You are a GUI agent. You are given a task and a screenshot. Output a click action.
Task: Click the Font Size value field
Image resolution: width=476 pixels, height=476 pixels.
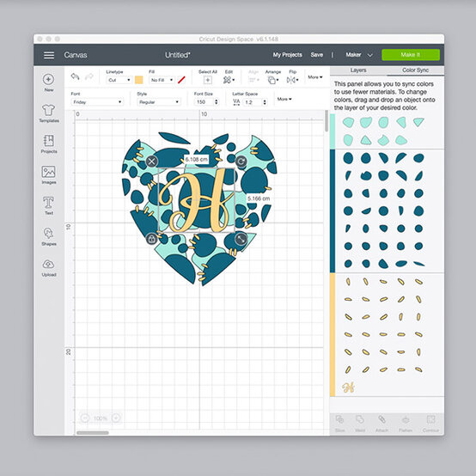pyautogui.click(x=204, y=102)
